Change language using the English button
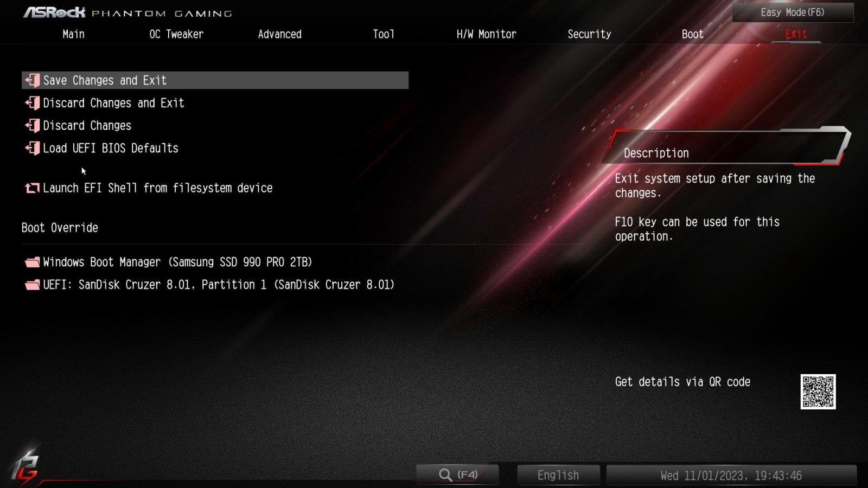The image size is (868, 488). [x=558, y=475]
